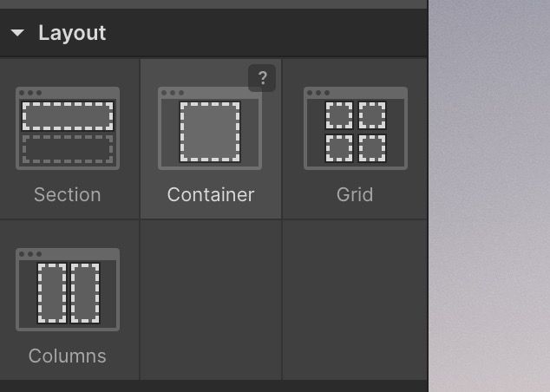Image resolution: width=550 pixels, height=392 pixels.
Task: Select the Columns element icon
Action: [68, 290]
